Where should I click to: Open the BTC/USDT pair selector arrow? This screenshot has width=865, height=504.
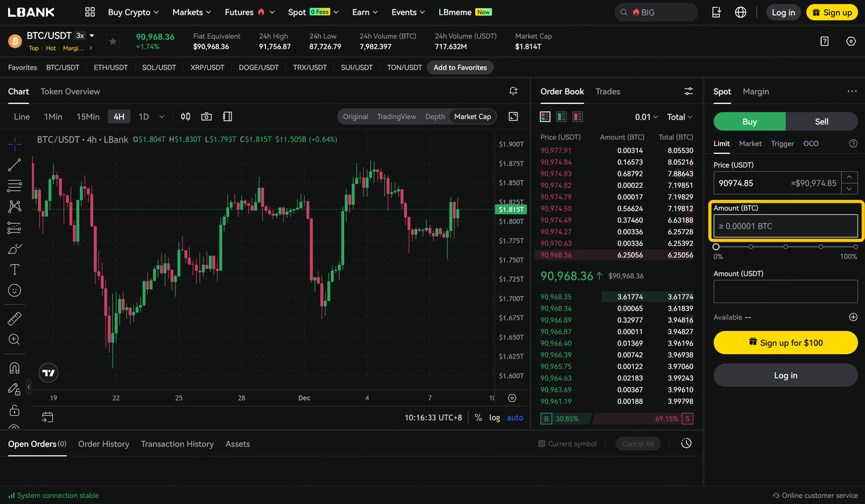92,36
